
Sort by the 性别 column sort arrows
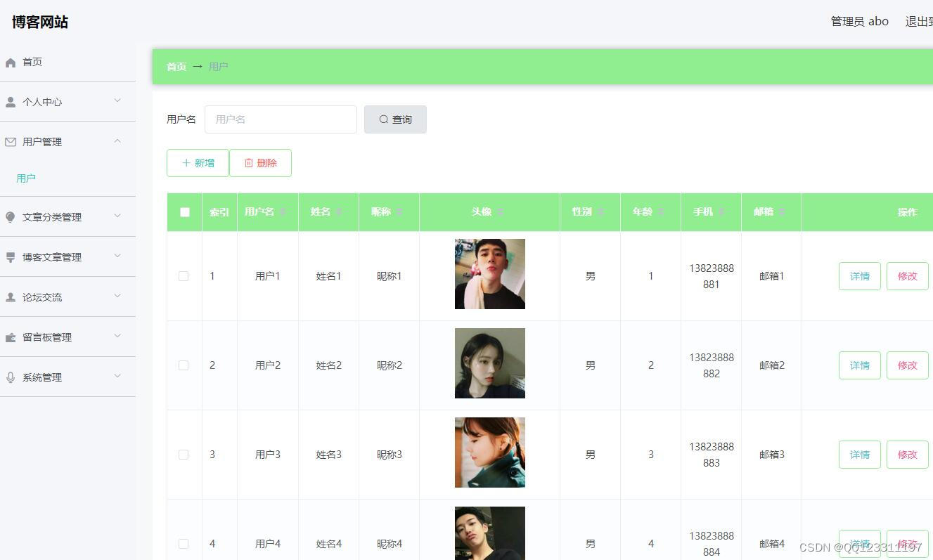(600, 212)
